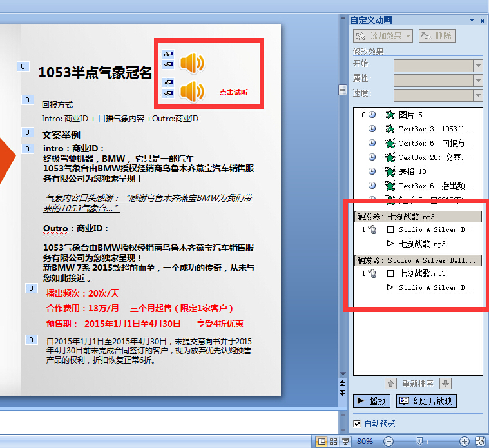Go to the next slide using double-down arrows
The height and width of the screenshot is (448, 489).
[343, 393]
